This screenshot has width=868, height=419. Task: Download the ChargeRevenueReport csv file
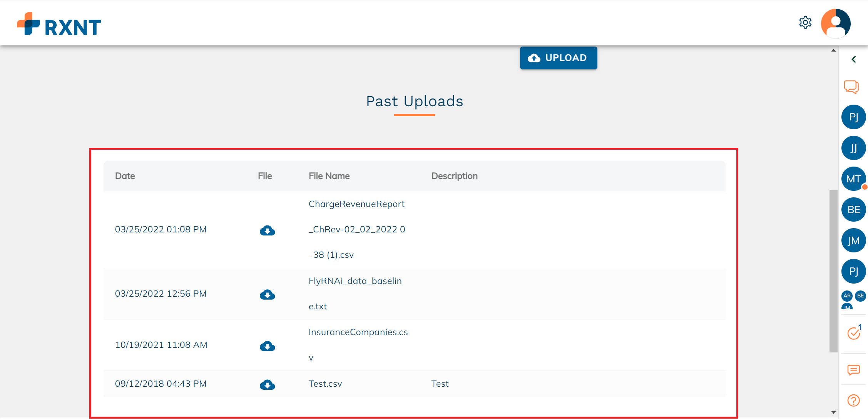tap(267, 230)
